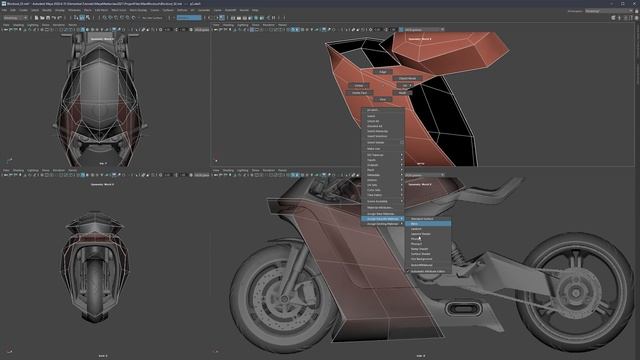Start IPR render from status line

(x=244, y=18)
